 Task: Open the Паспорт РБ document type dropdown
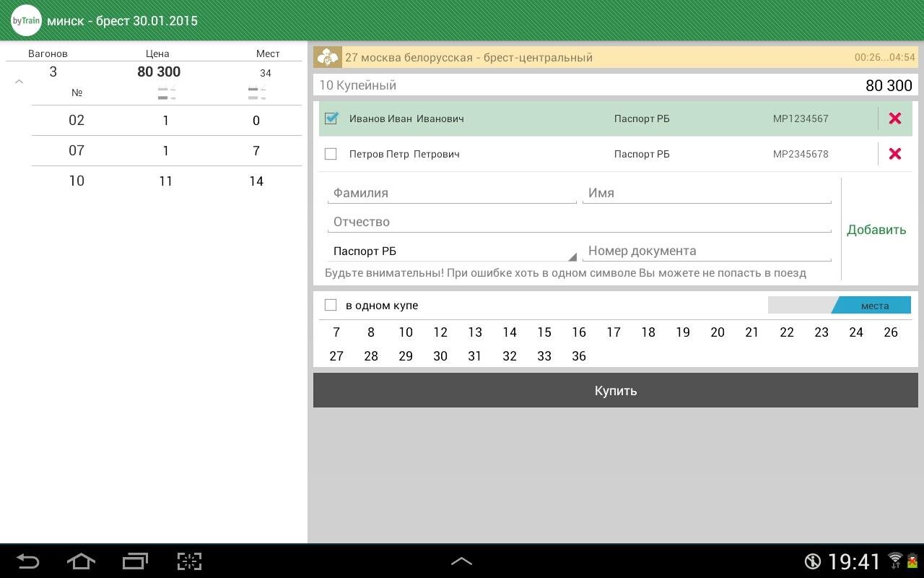point(453,251)
